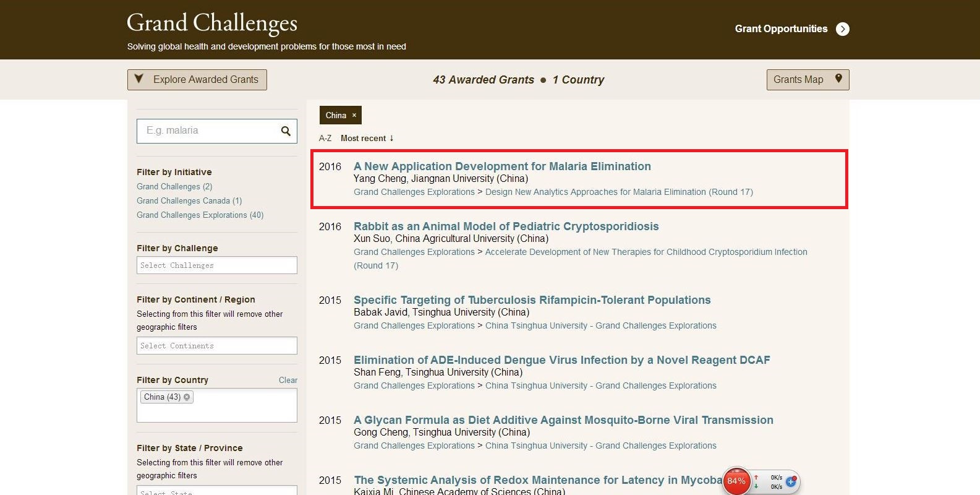The height and width of the screenshot is (495, 980).
Task: Click the blue plus icon on speed widget
Action: click(791, 481)
